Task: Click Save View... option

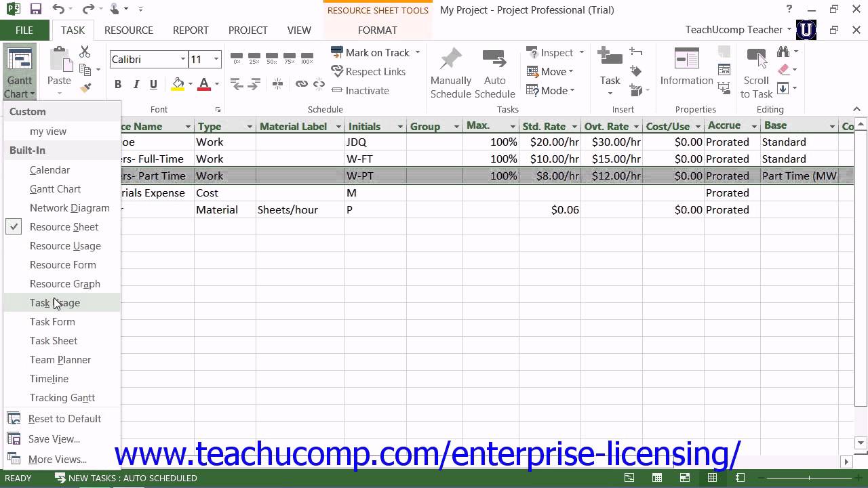Action: (x=62, y=439)
